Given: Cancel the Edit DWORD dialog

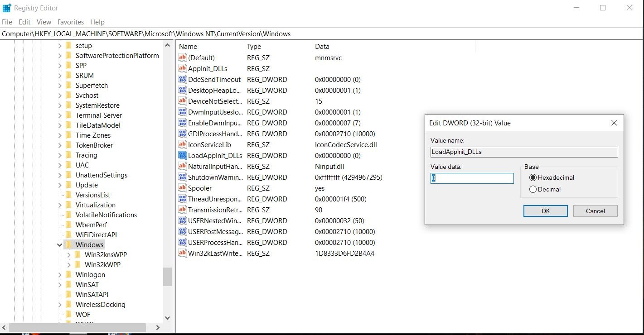Looking at the screenshot, I should (x=596, y=211).
